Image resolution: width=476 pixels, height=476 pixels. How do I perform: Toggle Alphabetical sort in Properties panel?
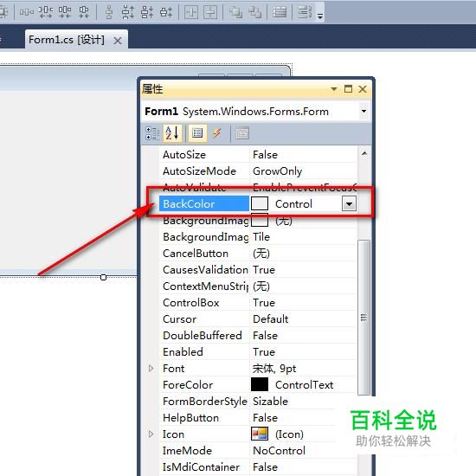[172, 133]
